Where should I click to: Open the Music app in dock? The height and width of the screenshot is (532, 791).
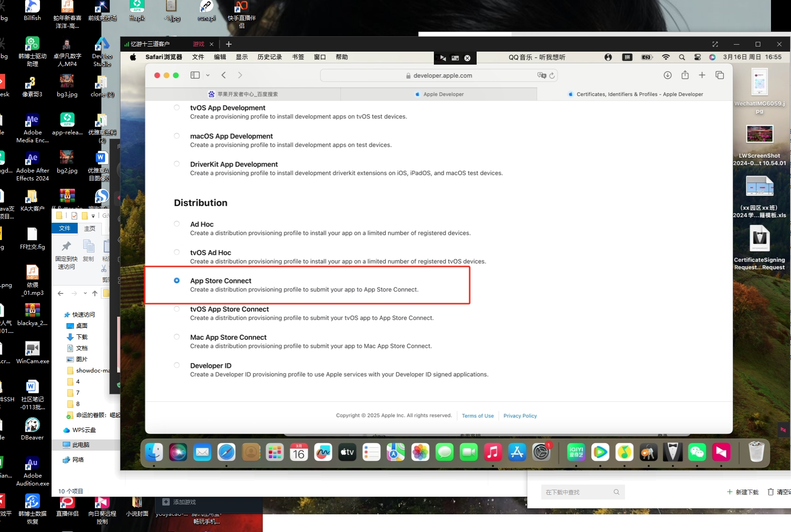[493, 452]
